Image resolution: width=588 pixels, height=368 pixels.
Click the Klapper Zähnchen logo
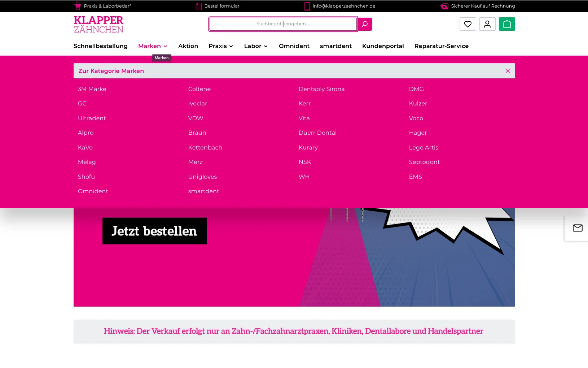pos(98,25)
